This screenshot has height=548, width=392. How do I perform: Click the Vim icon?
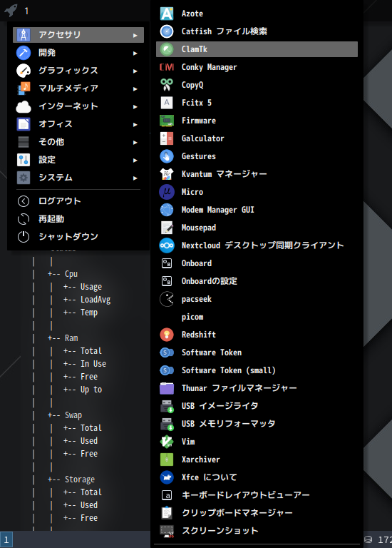click(x=167, y=442)
